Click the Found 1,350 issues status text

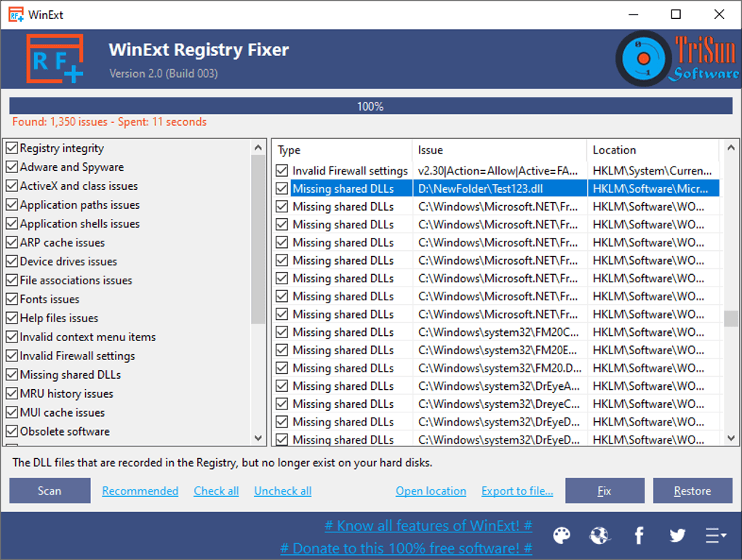pos(109,121)
